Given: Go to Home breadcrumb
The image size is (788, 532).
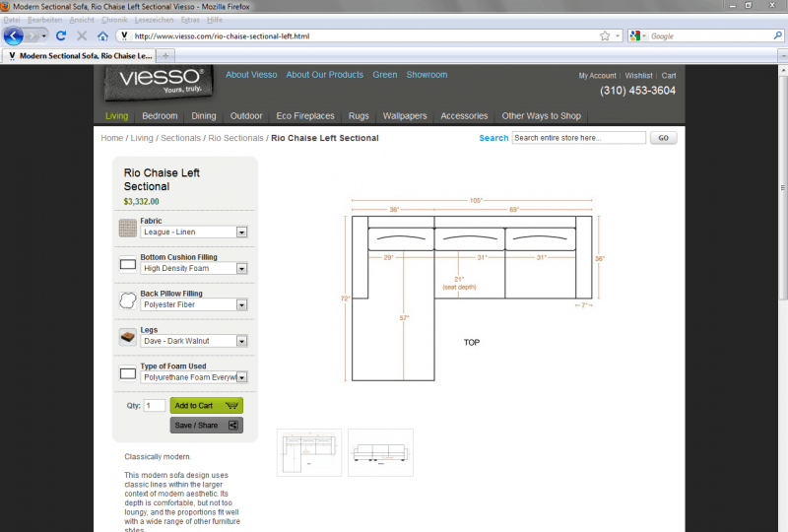Looking at the screenshot, I should [x=111, y=138].
